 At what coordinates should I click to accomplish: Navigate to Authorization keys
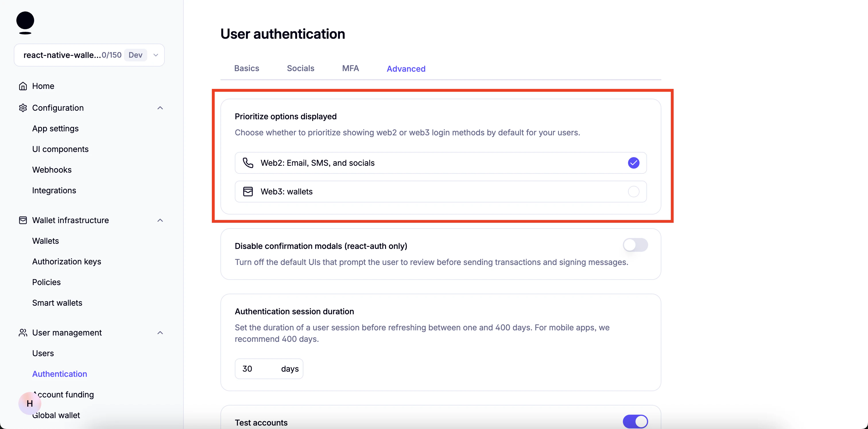click(x=67, y=261)
